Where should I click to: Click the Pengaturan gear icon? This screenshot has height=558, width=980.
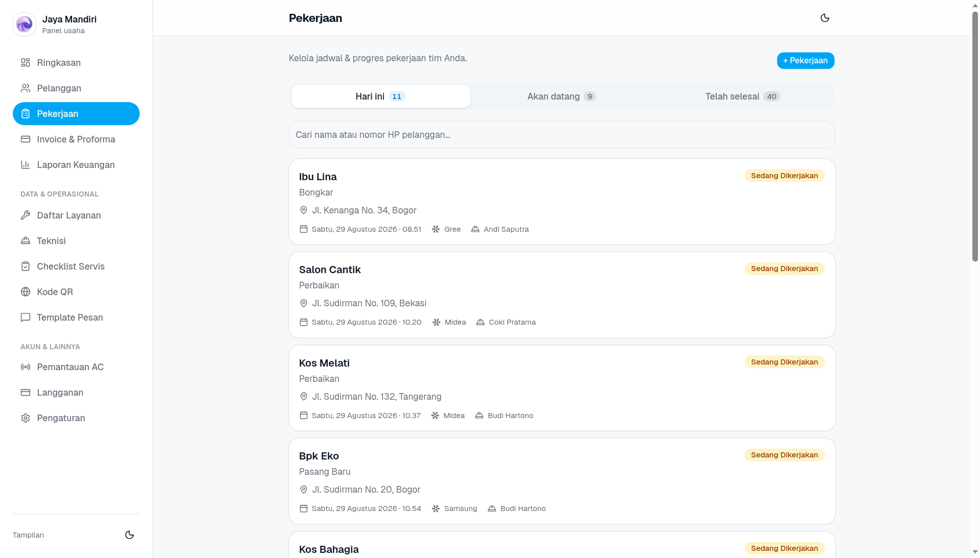coord(26,418)
